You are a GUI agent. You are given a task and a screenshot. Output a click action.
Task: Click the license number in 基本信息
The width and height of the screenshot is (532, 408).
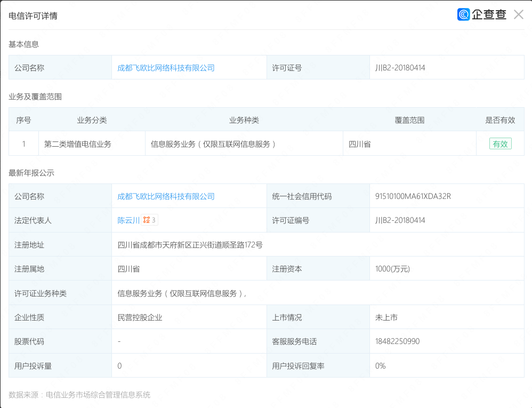click(x=400, y=68)
